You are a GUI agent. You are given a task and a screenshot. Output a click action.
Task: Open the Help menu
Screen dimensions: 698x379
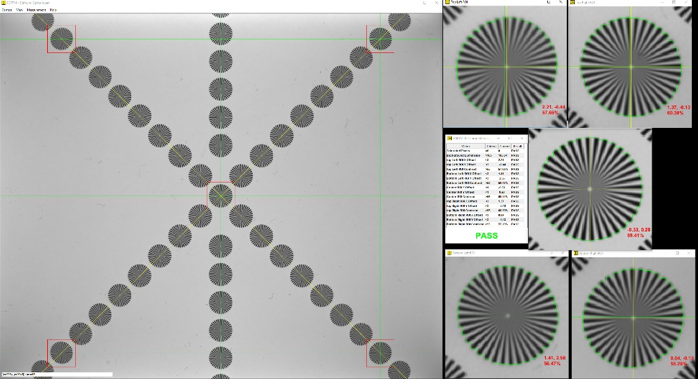[x=53, y=9]
